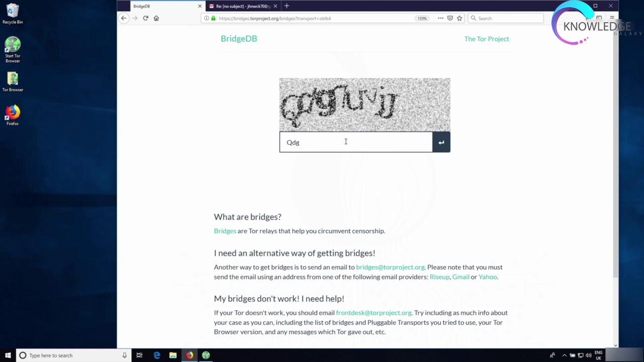The image size is (644, 362).
Task: Open the BridgeDB header link
Action: (x=239, y=39)
